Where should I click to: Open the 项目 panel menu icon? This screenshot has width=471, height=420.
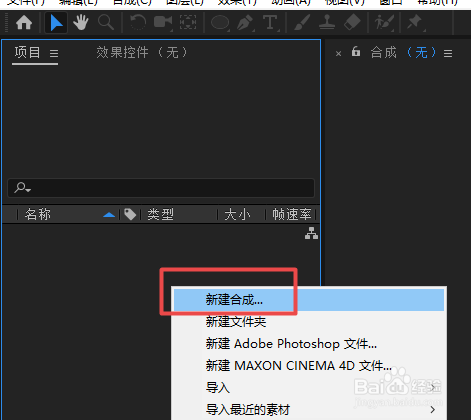(54, 53)
